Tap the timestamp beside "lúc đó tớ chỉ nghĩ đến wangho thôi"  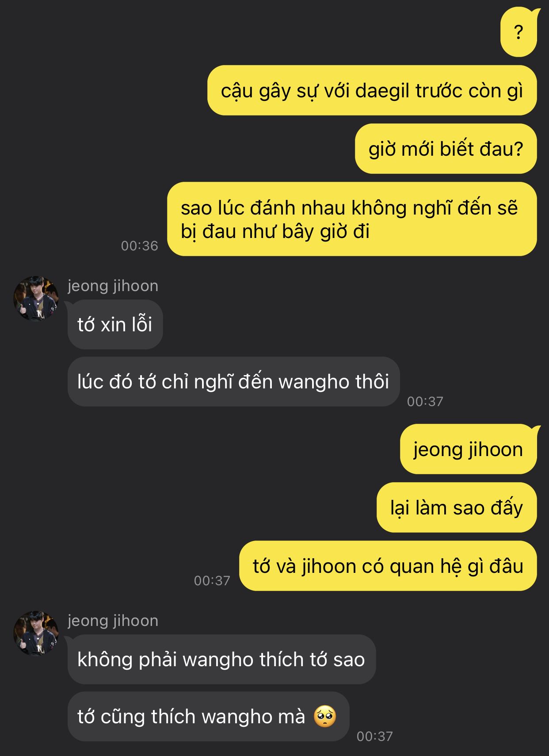(x=425, y=401)
